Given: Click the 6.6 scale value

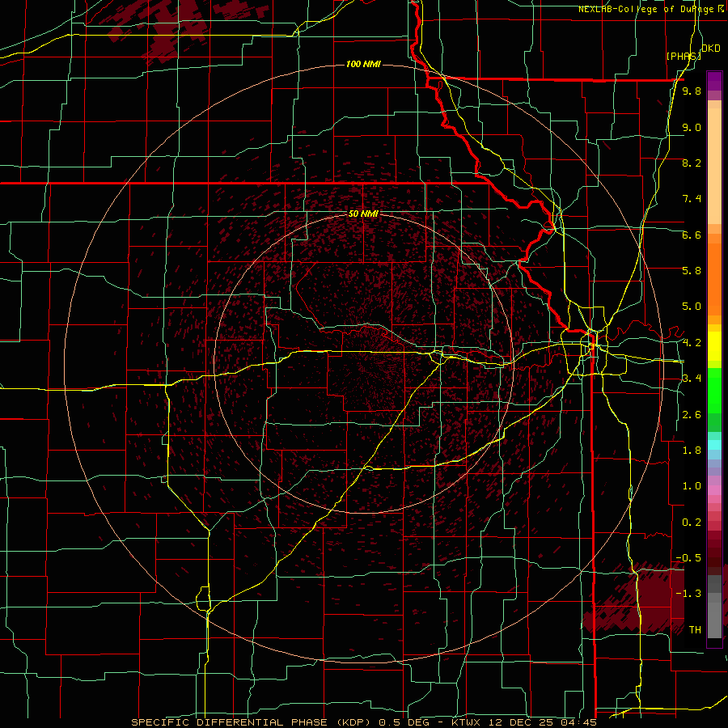Looking at the screenshot, I should tap(692, 235).
